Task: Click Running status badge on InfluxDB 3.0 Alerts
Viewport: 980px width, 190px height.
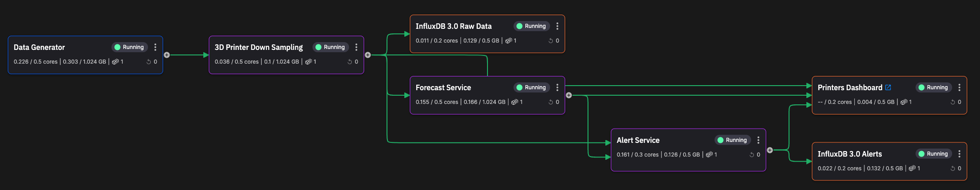Action: [934, 154]
